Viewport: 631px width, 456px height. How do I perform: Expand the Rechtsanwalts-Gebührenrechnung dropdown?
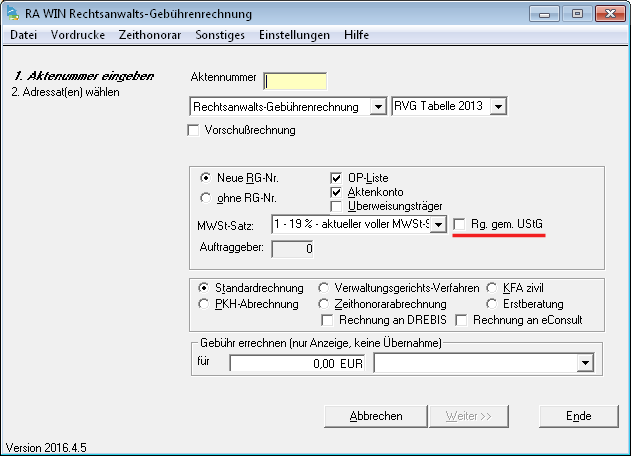[377, 106]
